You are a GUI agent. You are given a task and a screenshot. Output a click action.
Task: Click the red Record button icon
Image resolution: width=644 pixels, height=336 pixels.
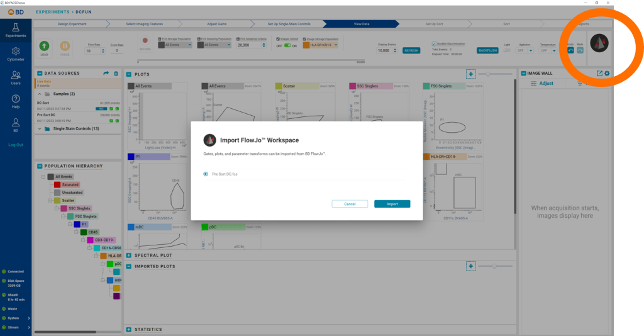(x=145, y=41)
